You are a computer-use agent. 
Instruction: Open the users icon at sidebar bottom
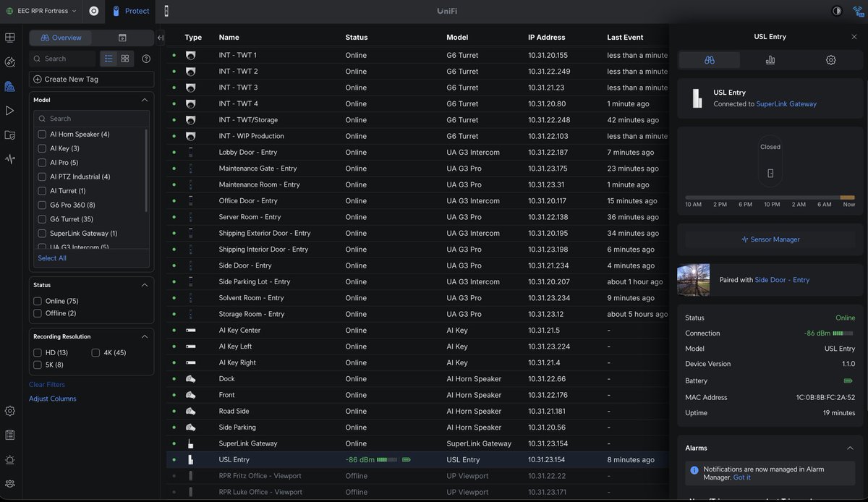click(x=9, y=483)
